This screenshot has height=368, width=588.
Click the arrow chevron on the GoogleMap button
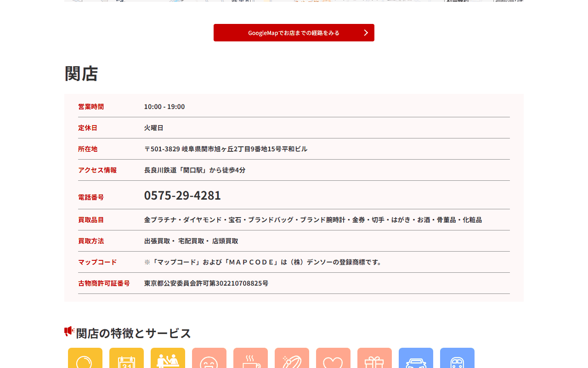click(x=366, y=33)
